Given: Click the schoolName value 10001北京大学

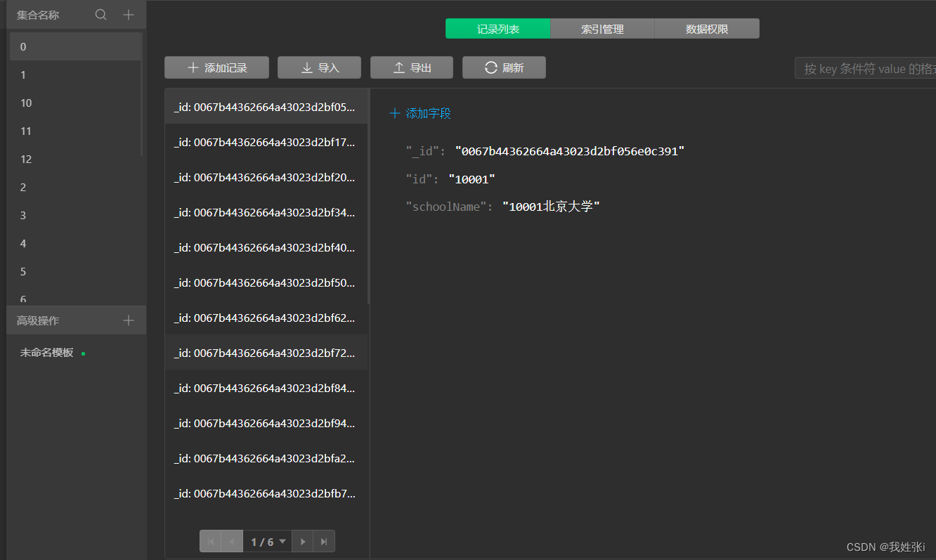Looking at the screenshot, I should pos(551,207).
